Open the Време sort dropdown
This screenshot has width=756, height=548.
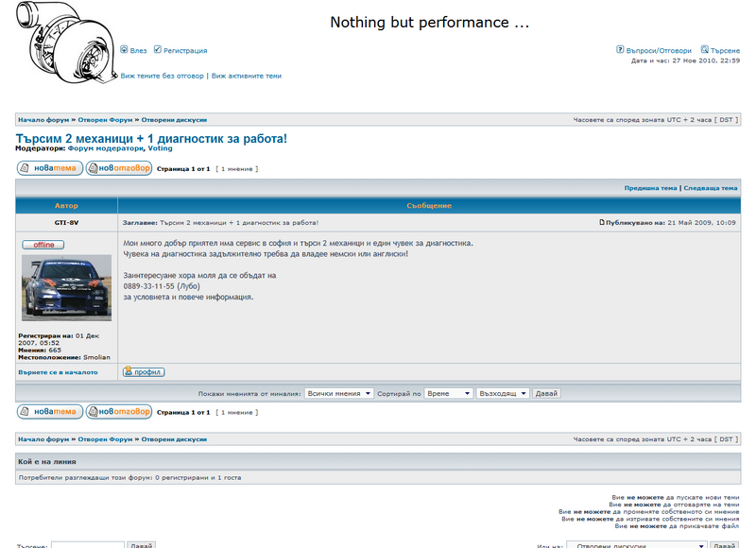(448, 393)
